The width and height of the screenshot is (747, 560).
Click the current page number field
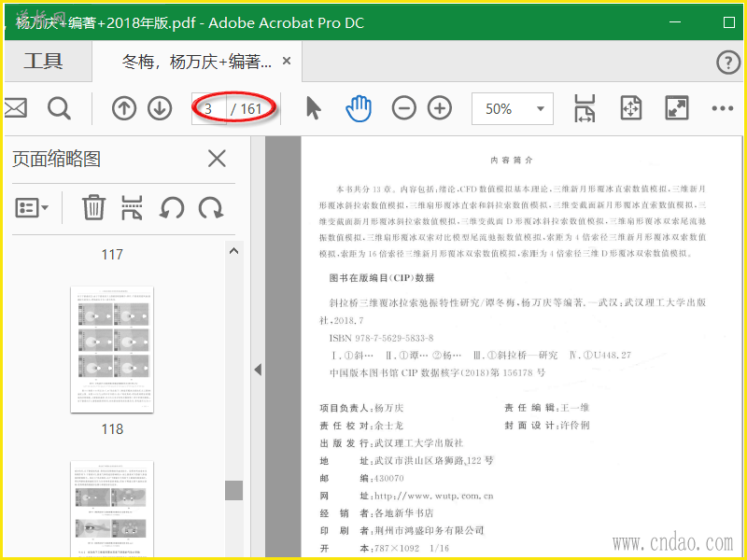(x=208, y=109)
